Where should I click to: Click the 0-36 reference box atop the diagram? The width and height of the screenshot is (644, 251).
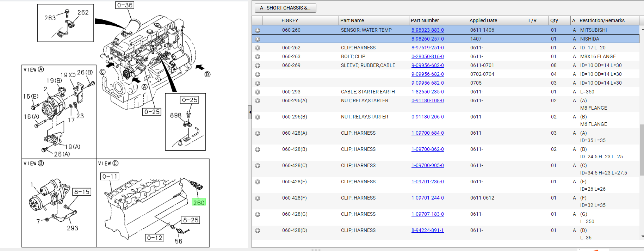coord(125,5)
